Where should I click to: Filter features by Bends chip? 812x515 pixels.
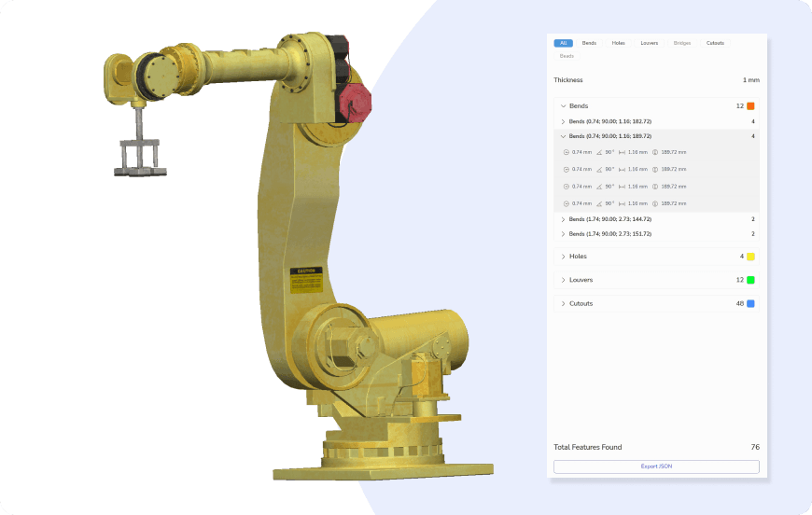point(589,43)
